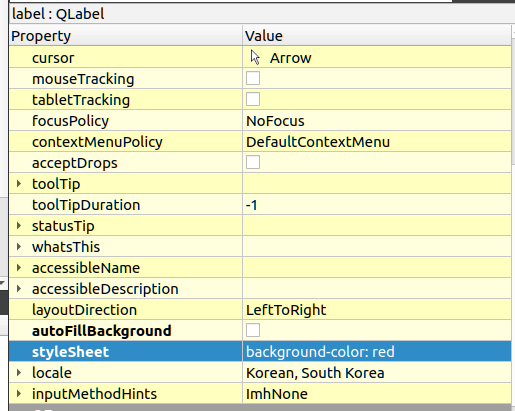This screenshot has height=411, width=515.
Task: Expand the inputMethodHints property
Action: tap(19, 394)
